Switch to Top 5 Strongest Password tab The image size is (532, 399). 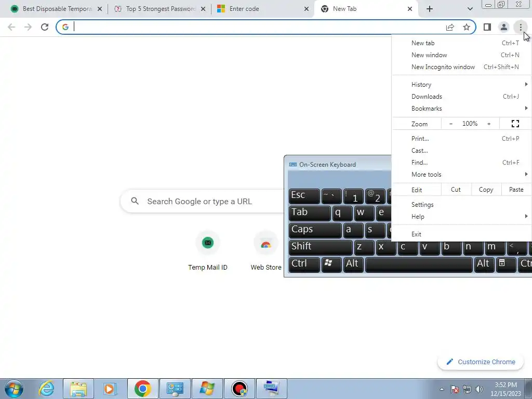click(x=159, y=9)
